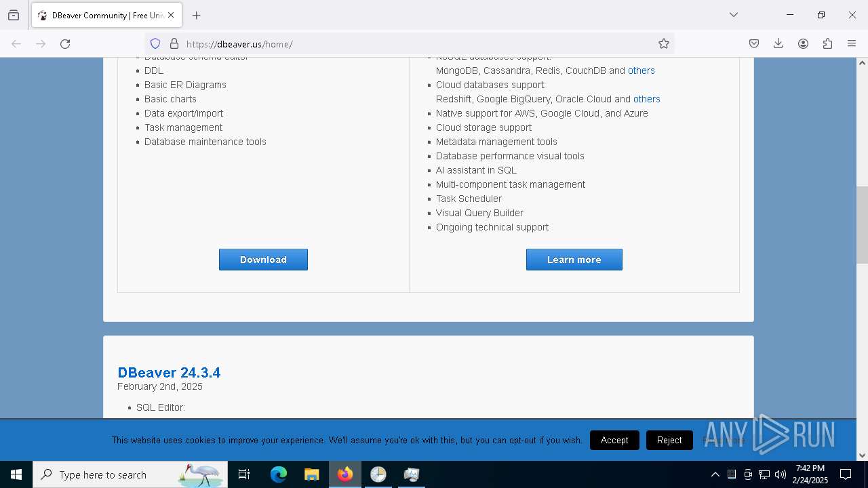
Task: Open Firefox application hamburger menu
Action: point(852,44)
